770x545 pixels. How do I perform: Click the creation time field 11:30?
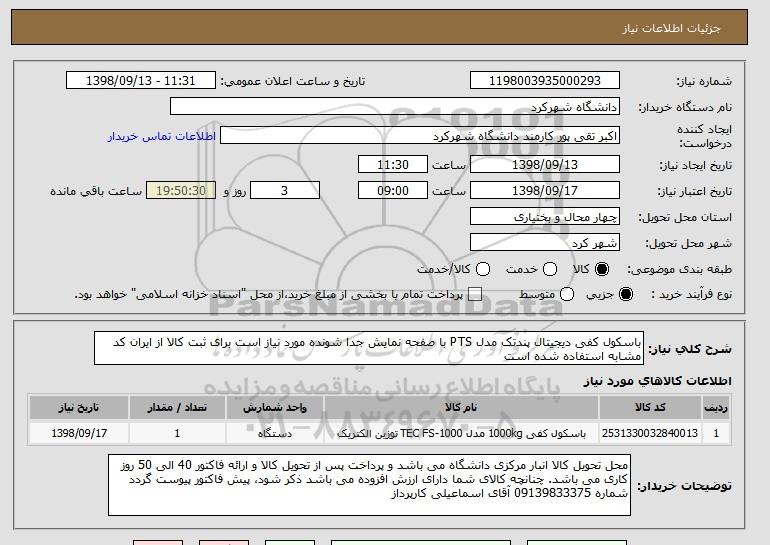coord(393,164)
